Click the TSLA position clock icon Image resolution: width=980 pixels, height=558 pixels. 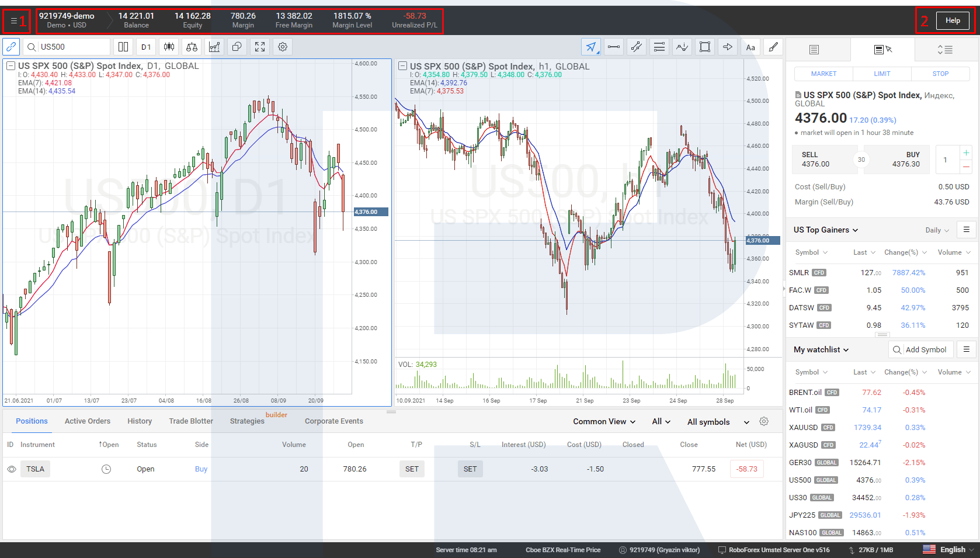(106, 469)
